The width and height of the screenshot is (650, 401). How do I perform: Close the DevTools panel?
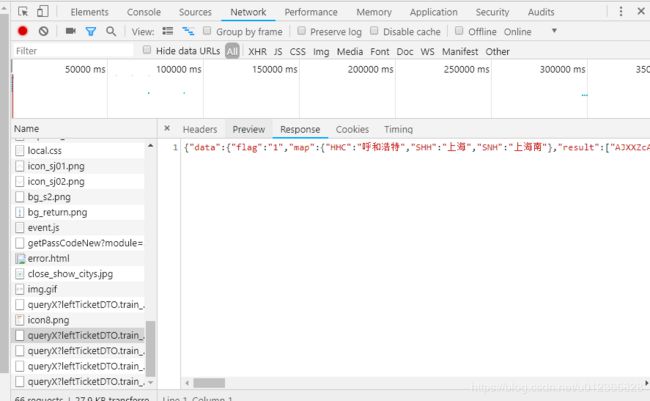(641, 11)
